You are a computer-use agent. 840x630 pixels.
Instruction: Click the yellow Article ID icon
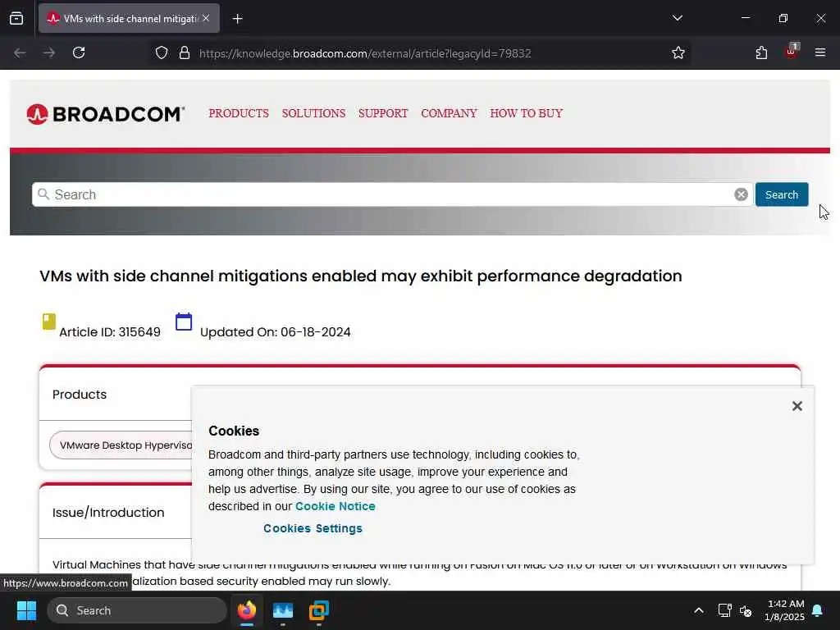[x=48, y=322]
